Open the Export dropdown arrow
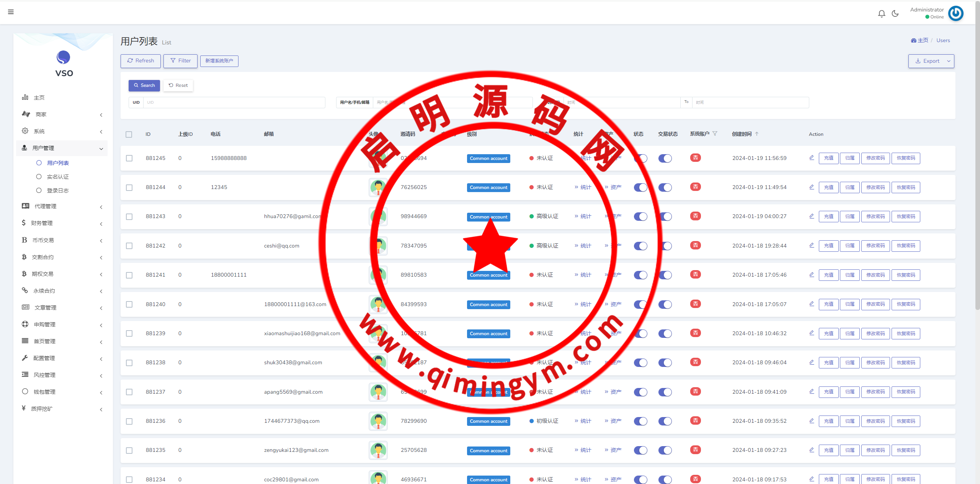 [x=949, y=61]
